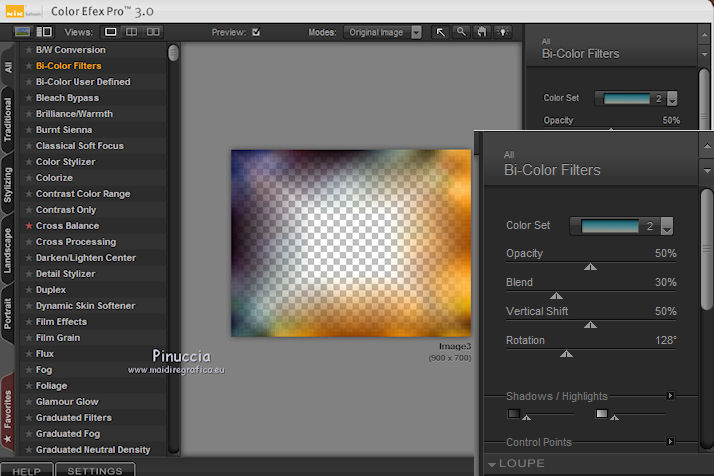Toggle favorite star for Bleach Bypass
Screen dimensions: 714x476
tap(29, 97)
